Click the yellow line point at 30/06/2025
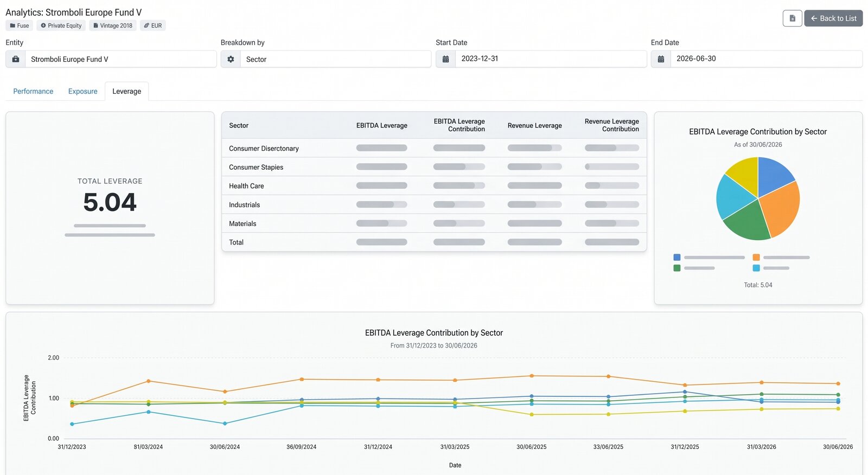Image resolution: width=868 pixels, height=475 pixels. coord(532,415)
